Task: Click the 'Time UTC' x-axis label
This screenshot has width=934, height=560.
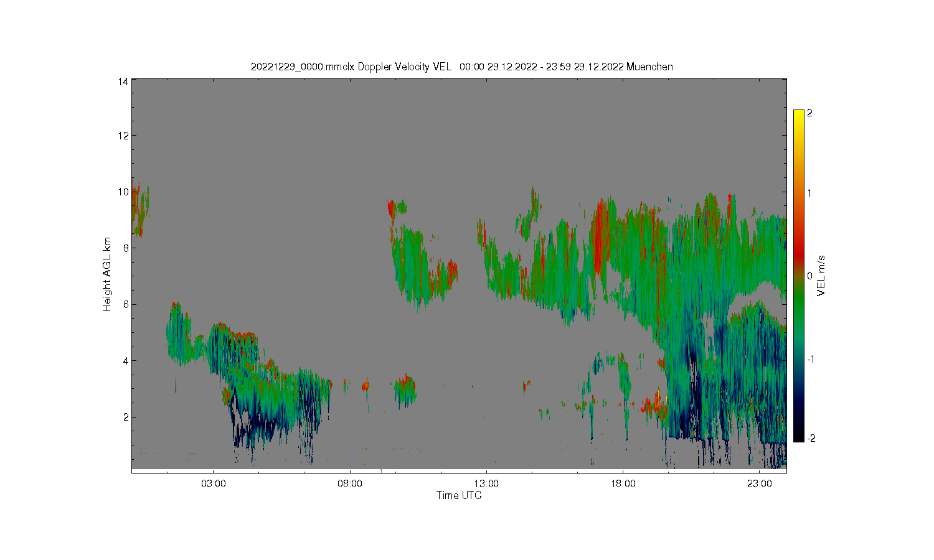Action: 459,495
